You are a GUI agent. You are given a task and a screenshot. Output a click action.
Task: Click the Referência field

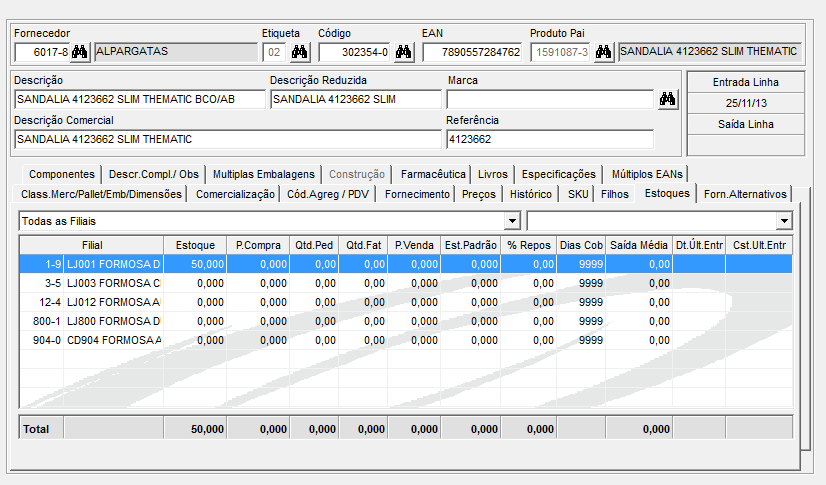click(549, 139)
